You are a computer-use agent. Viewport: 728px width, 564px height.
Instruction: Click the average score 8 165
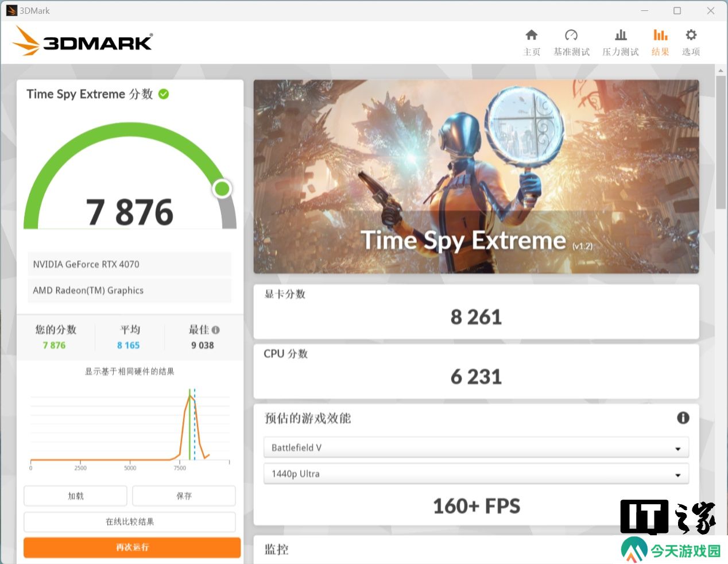(x=129, y=345)
